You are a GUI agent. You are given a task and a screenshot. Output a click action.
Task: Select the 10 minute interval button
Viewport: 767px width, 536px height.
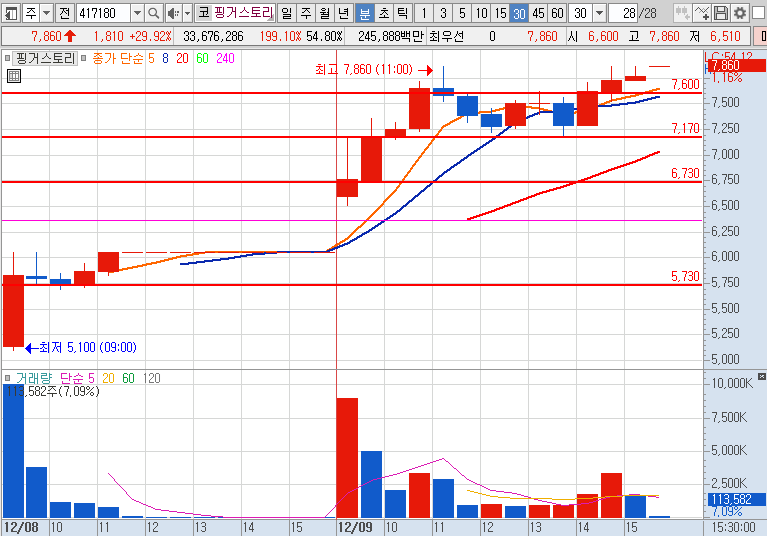[x=481, y=13]
